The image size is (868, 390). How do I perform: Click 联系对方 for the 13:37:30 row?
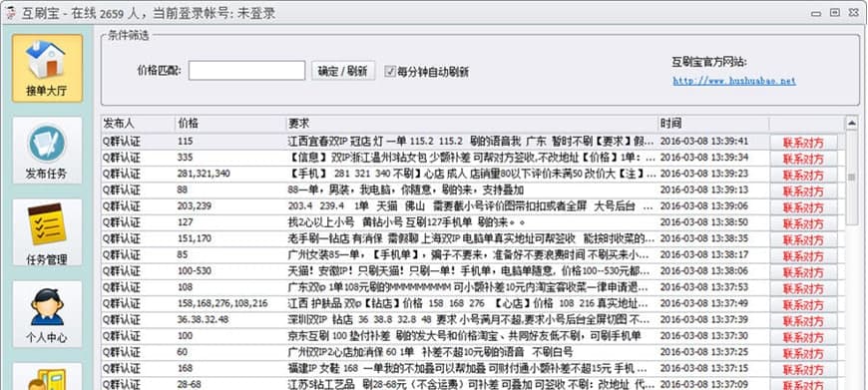pos(803,337)
